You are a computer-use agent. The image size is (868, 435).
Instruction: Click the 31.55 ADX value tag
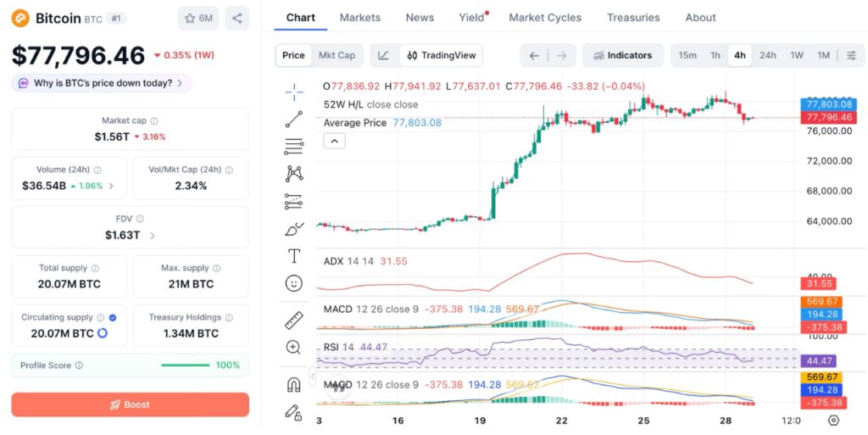(x=818, y=284)
